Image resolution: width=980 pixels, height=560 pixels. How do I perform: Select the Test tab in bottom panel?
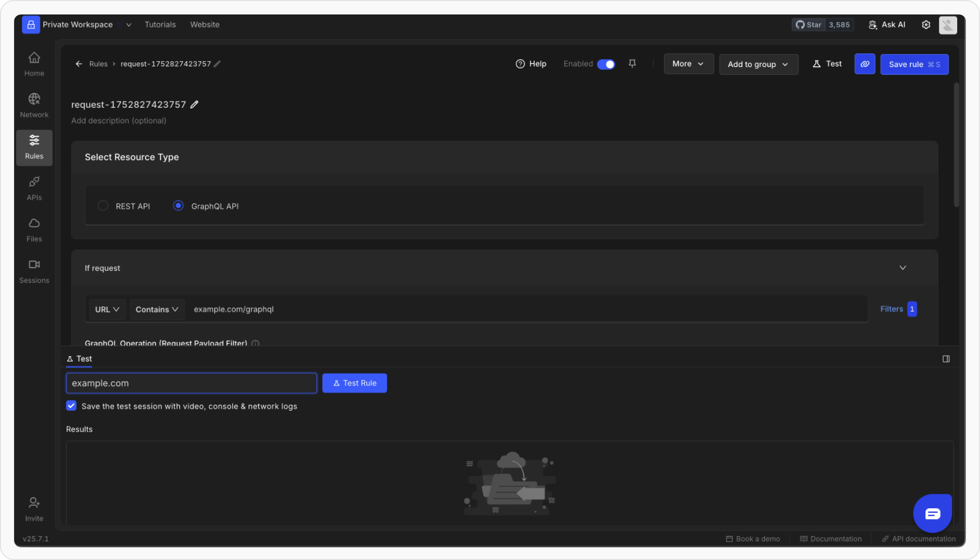(79, 358)
